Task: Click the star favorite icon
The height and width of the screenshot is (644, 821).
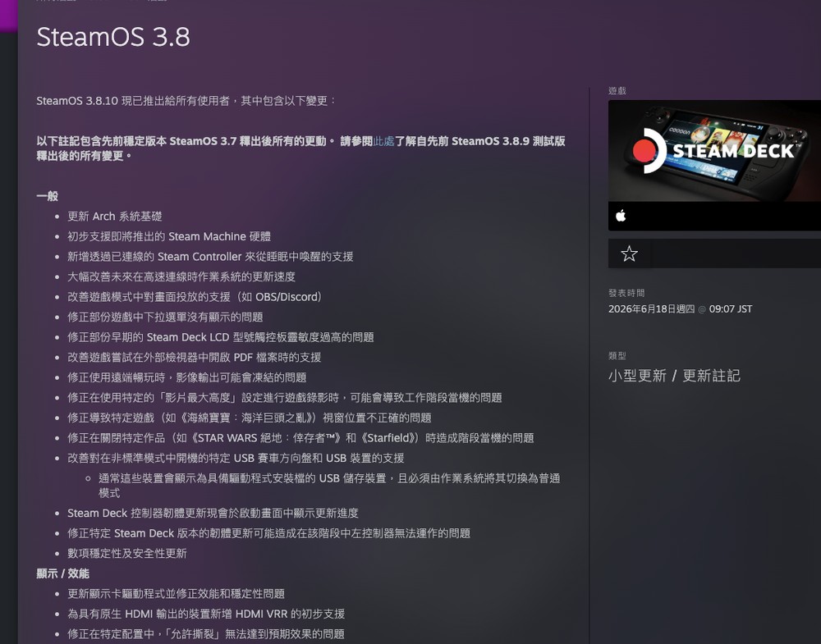Action: coord(629,253)
